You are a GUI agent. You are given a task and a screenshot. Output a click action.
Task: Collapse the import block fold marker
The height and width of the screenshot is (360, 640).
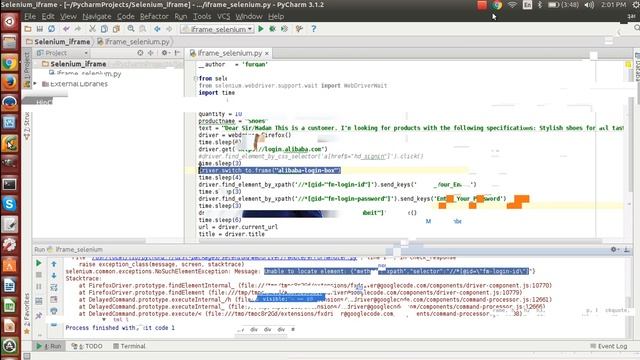pyautogui.click(x=196, y=78)
